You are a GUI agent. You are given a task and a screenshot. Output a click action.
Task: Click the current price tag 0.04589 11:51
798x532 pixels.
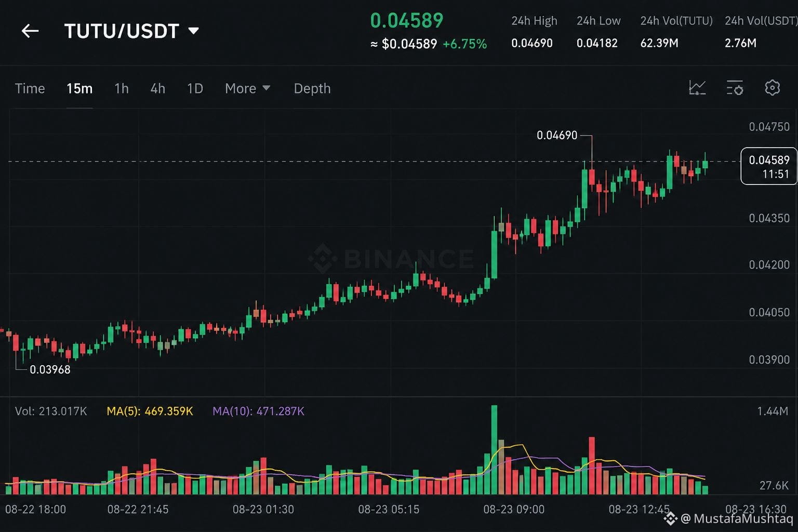pos(769,166)
